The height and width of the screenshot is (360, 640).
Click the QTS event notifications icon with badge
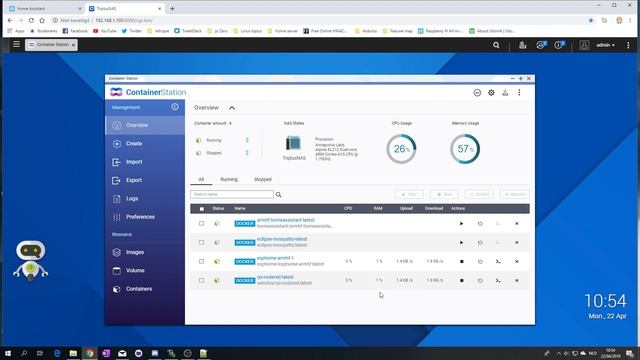(x=559, y=45)
